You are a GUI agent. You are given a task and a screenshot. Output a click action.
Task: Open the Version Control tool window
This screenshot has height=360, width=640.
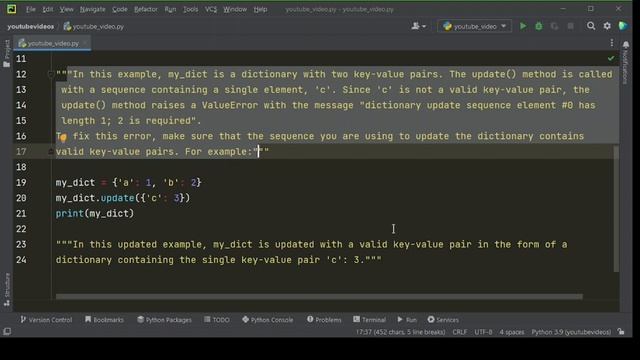46,320
